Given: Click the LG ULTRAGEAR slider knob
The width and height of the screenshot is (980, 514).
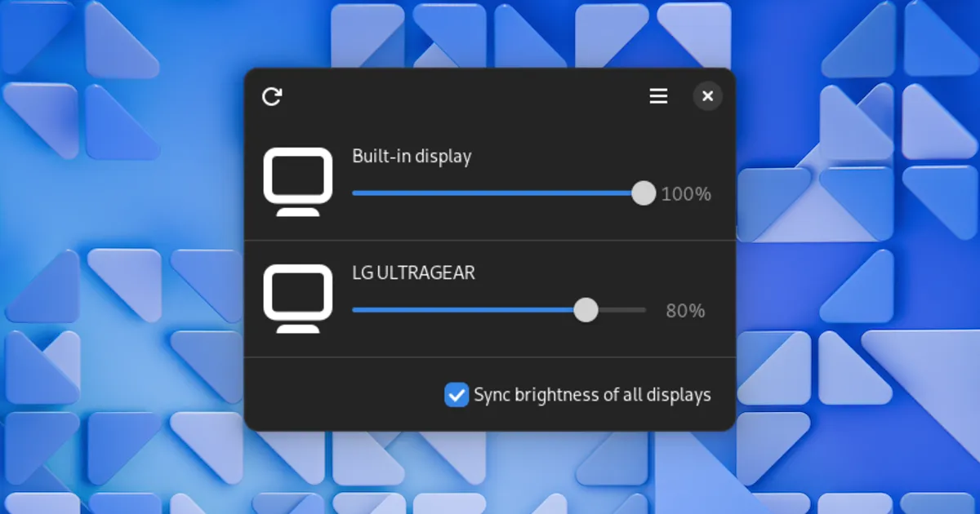Looking at the screenshot, I should pyautogui.click(x=586, y=310).
